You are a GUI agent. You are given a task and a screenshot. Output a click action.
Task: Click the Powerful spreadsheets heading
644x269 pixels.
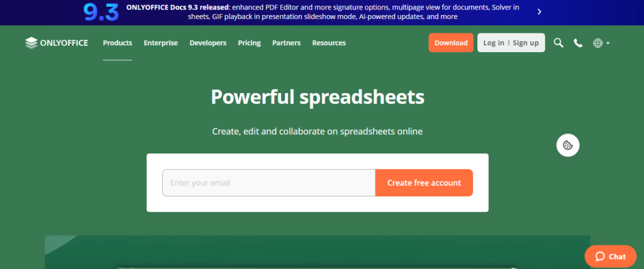tap(318, 97)
